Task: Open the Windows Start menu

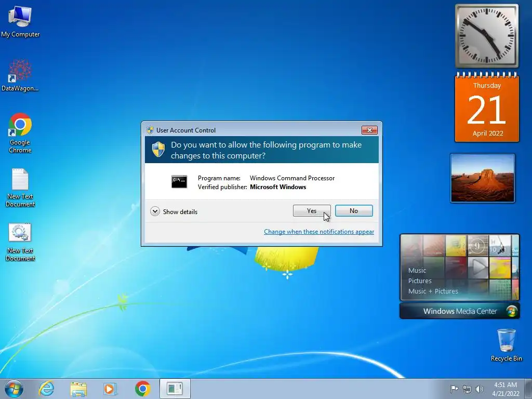Action: (x=14, y=389)
